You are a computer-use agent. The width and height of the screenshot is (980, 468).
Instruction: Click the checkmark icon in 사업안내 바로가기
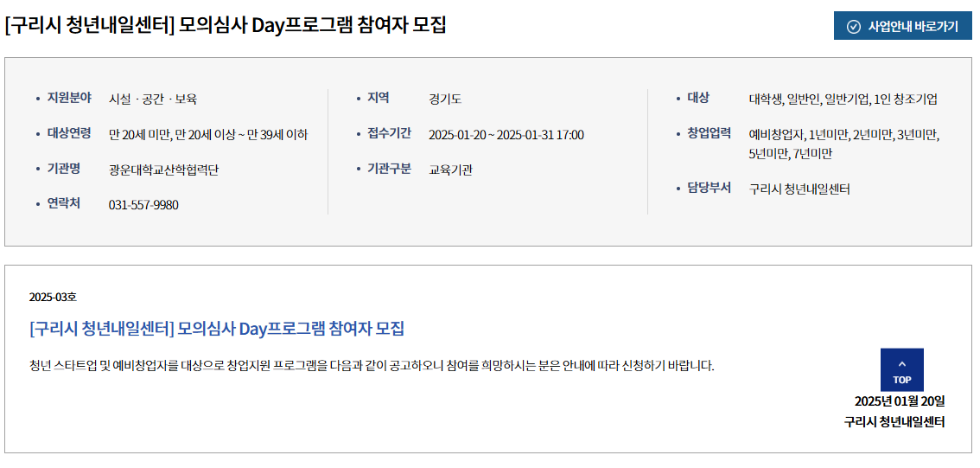[853, 26]
